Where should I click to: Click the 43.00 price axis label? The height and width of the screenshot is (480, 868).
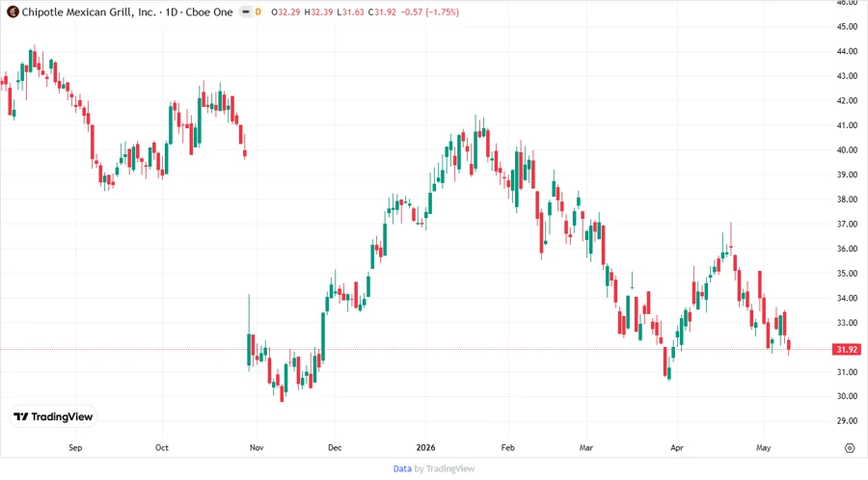click(x=847, y=76)
